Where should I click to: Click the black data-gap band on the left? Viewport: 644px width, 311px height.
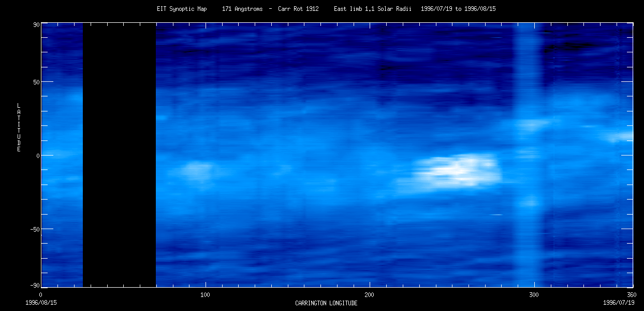[119, 155]
